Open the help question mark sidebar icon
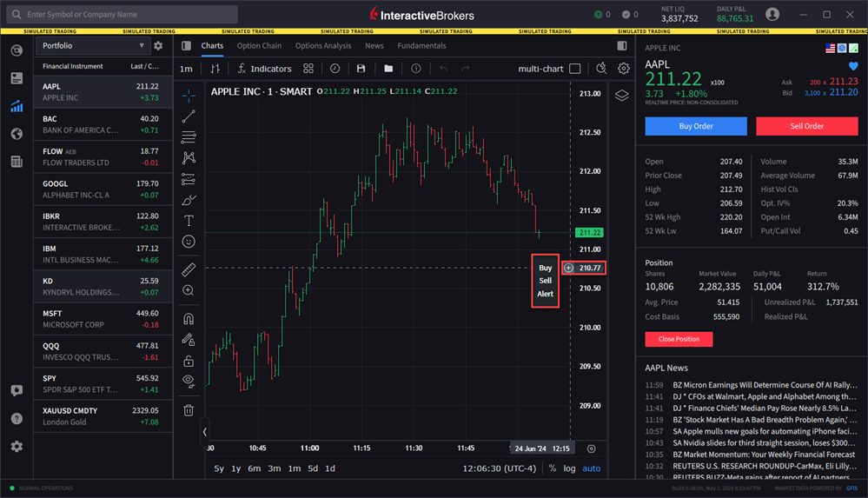The height and width of the screenshot is (498, 868). pos(17,419)
